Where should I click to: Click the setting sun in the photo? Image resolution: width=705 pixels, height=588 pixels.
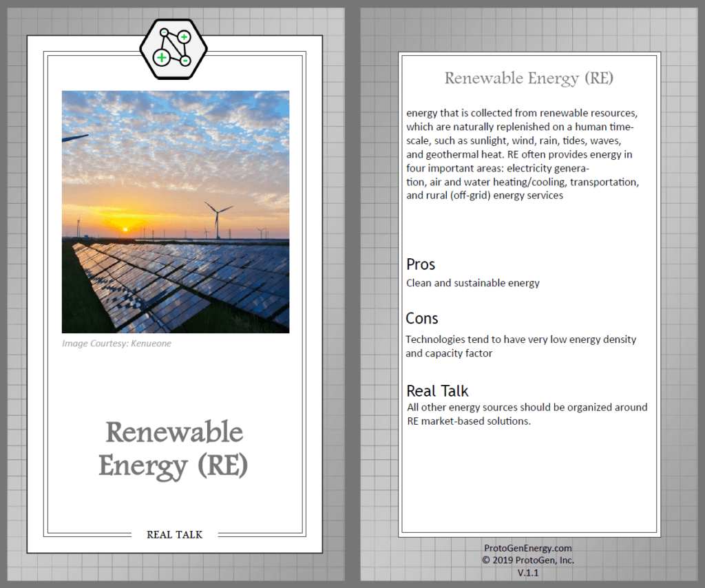[125, 229]
